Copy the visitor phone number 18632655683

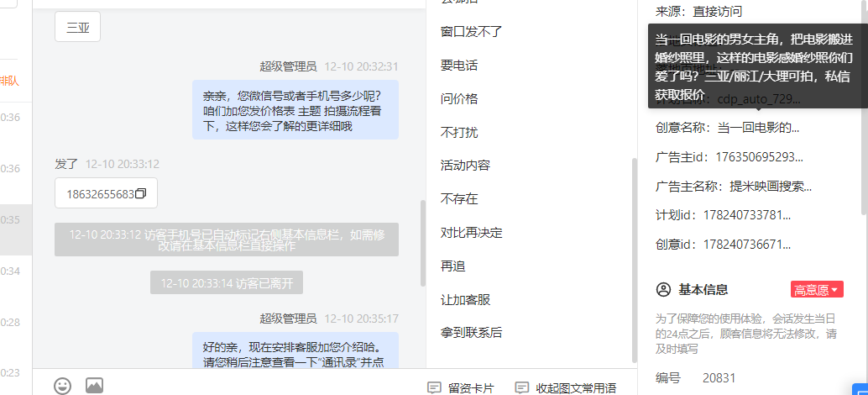tap(140, 193)
